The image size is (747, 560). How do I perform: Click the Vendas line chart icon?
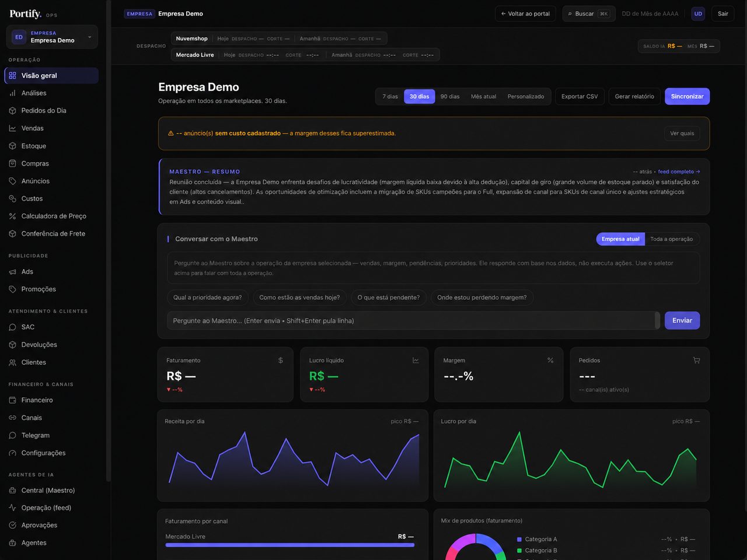coord(12,128)
